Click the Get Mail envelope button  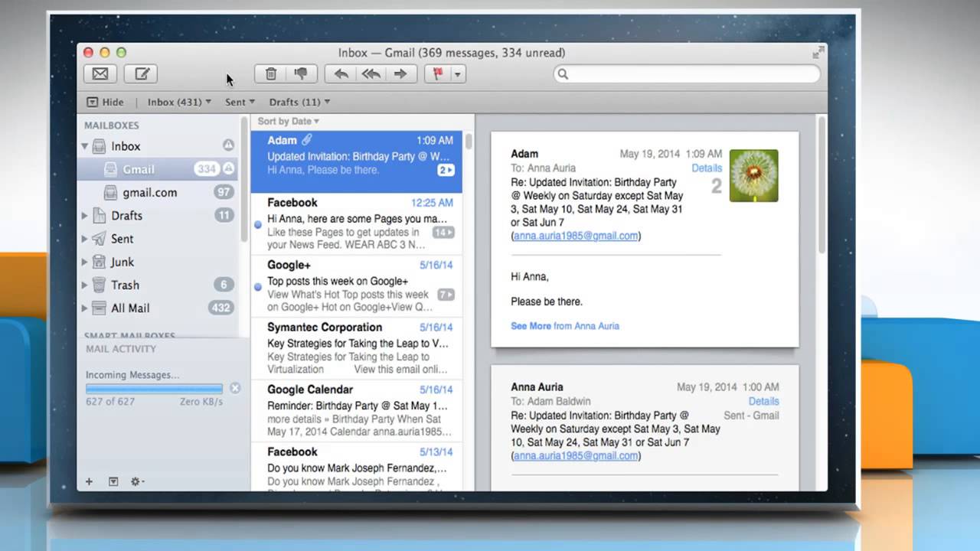(x=100, y=74)
